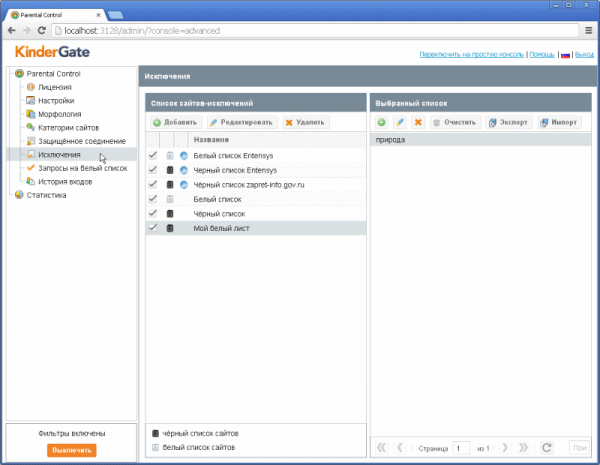
Task: Go to next page using the arrow icon
Action: coord(505,448)
